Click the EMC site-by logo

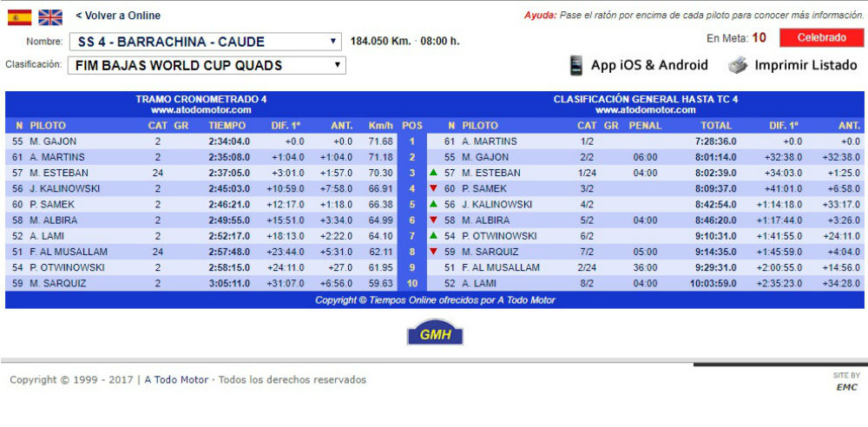[x=846, y=387]
